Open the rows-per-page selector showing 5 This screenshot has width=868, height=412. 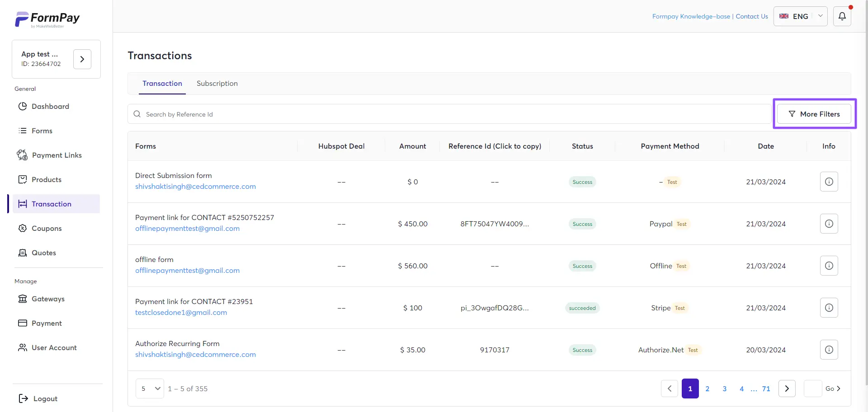point(149,388)
